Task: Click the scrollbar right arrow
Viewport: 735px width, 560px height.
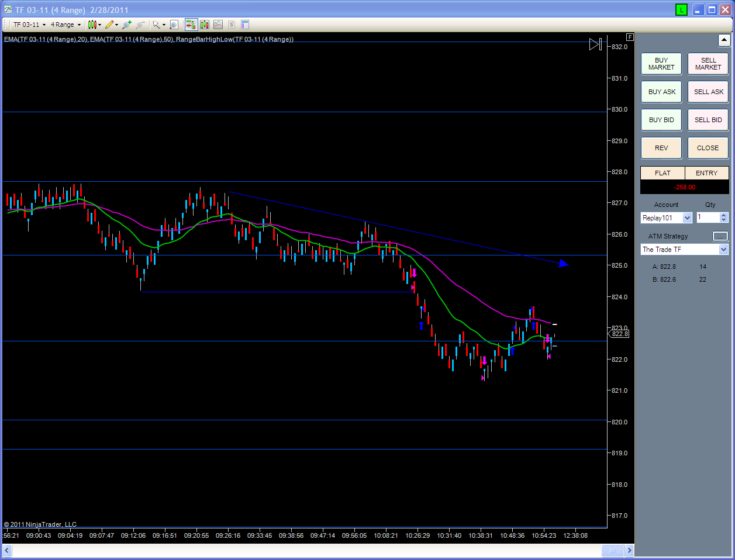Action: click(x=629, y=551)
